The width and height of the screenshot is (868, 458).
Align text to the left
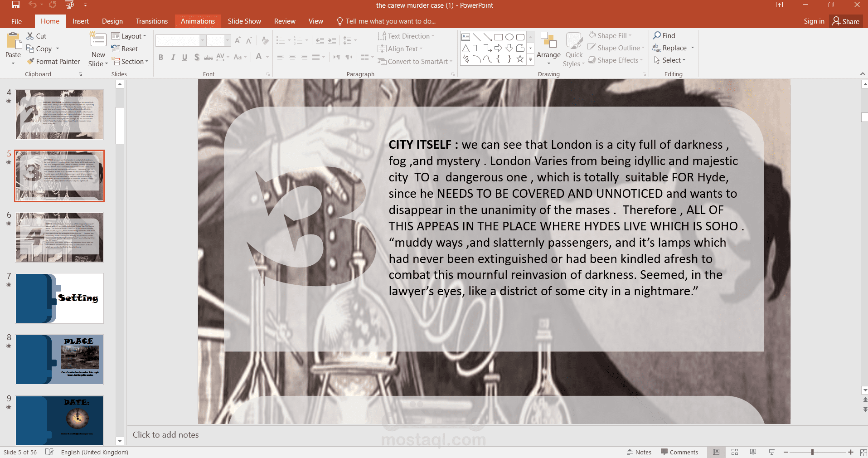[x=281, y=57]
